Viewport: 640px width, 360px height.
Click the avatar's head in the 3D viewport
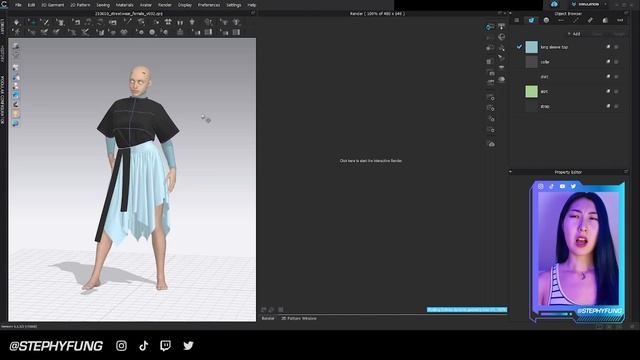click(140, 81)
